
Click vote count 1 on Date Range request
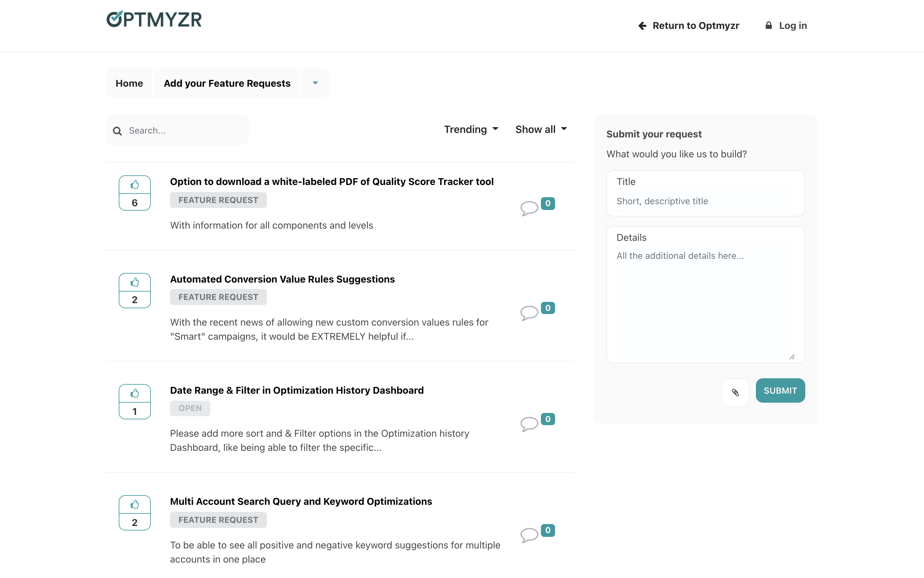click(135, 411)
